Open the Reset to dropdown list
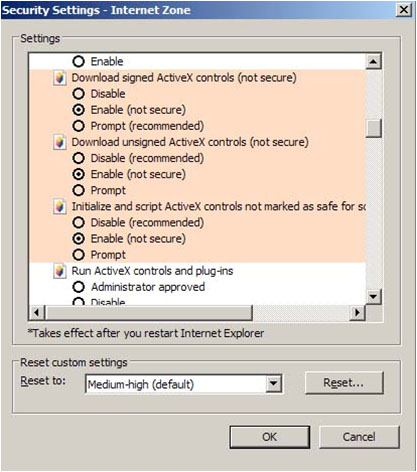 point(274,384)
